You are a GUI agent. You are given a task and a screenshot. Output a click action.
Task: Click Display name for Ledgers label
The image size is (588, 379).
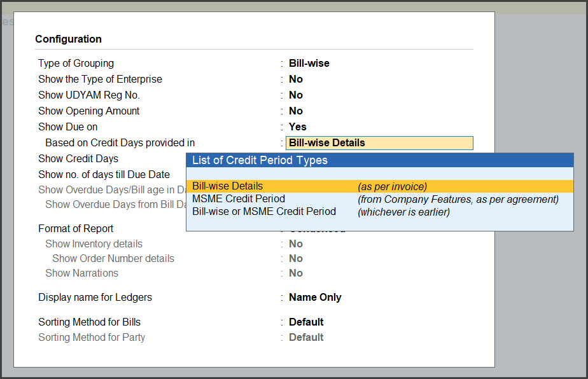[x=95, y=297]
